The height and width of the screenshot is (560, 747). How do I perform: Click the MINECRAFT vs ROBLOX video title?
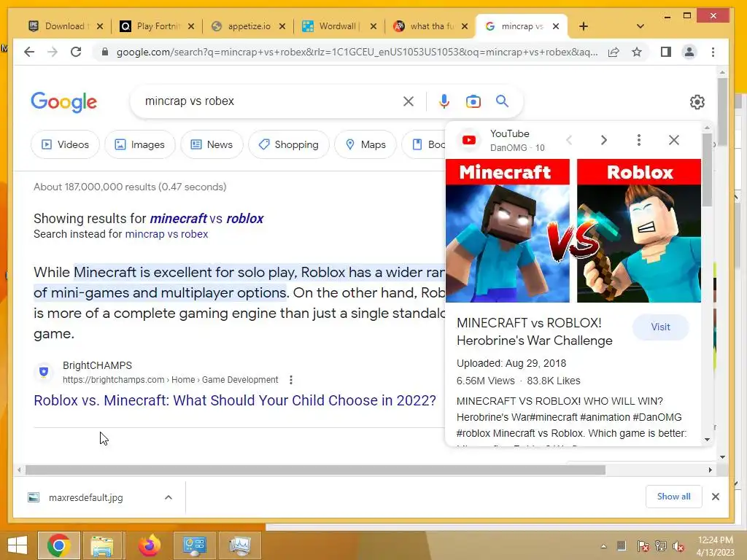[535, 332]
